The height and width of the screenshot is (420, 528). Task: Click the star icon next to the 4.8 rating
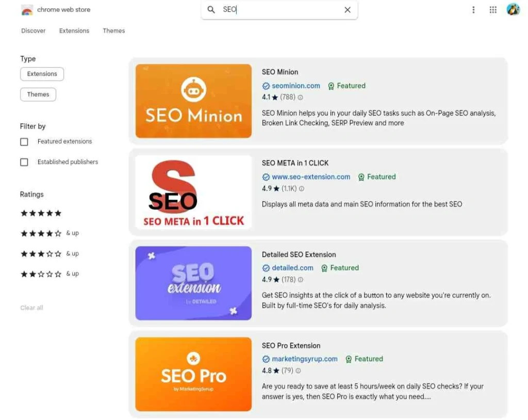[276, 371]
